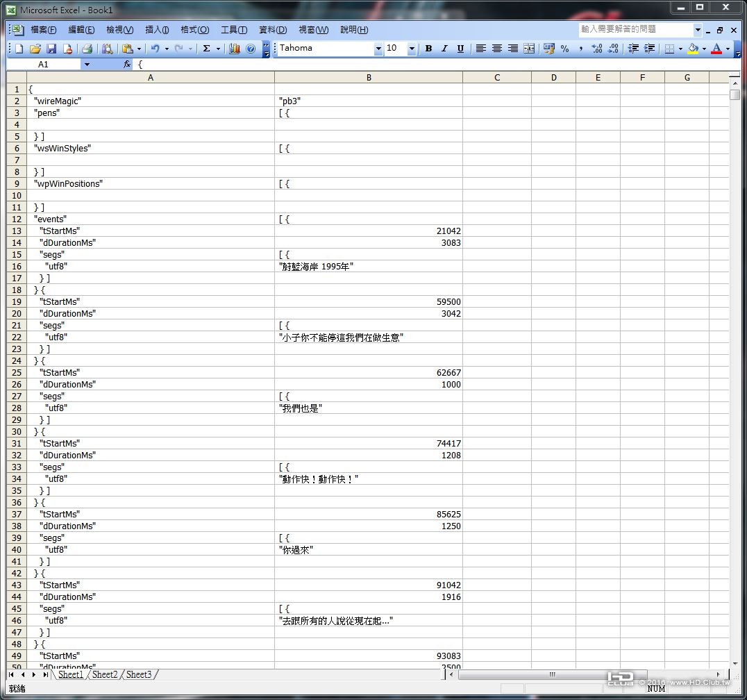Viewport: 747px width, 700px height.
Task: Toggle bold formatting
Action: tap(429, 49)
